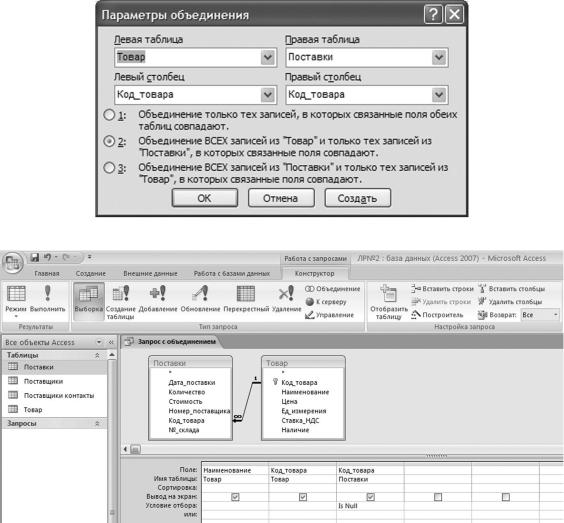Pick the Перекрестный crosstab query icon
This screenshot has height=523, width=564.
pyautogui.click(x=246, y=299)
